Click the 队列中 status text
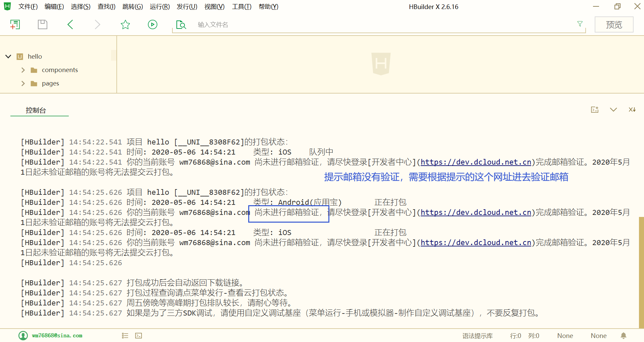The image size is (644, 342). pos(321,152)
